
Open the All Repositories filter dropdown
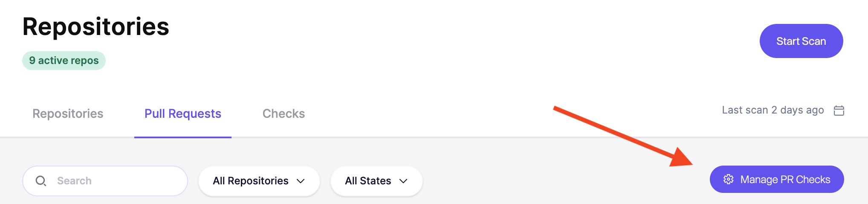coord(251,181)
